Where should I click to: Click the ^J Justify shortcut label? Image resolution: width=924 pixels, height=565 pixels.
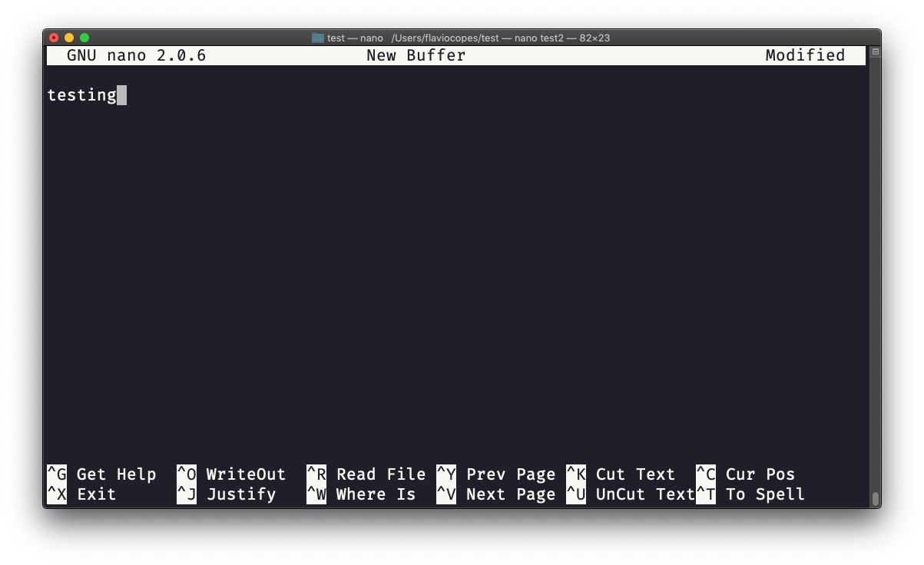point(227,494)
